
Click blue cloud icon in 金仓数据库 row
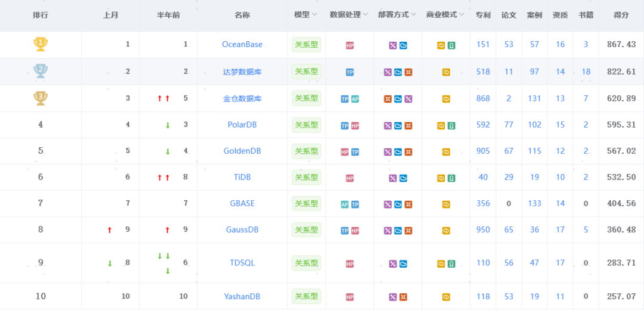[398, 99]
